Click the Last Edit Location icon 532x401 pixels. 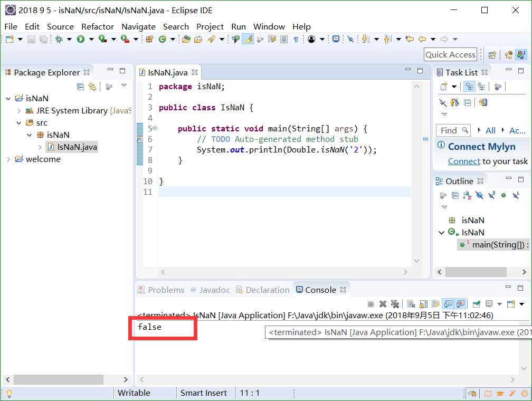click(410, 40)
